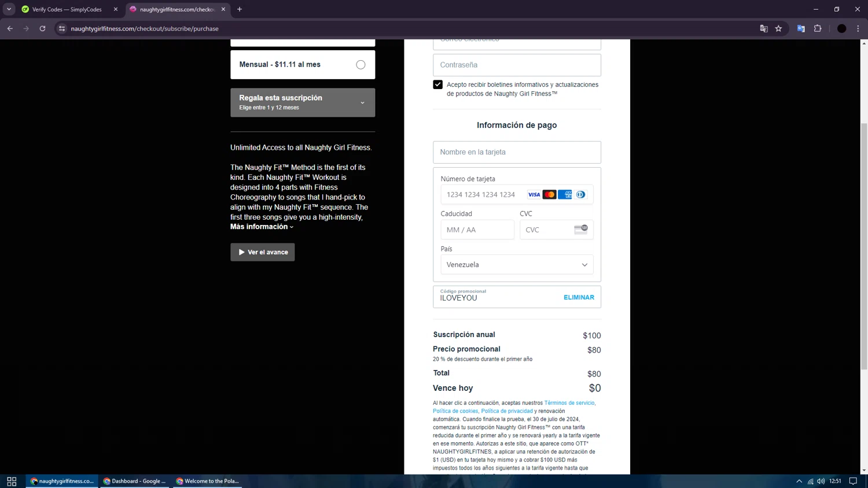Focus the Nombre en la tarjeta field

pyautogui.click(x=517, y=152)
